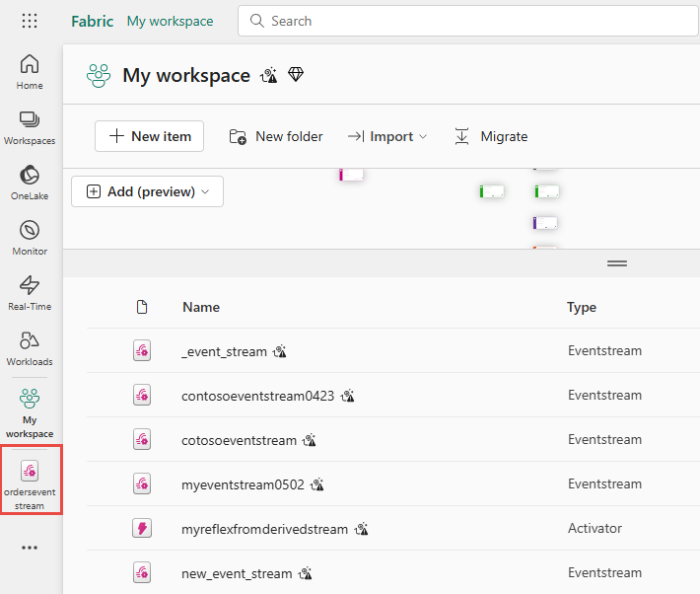
Task: Open contosoeventstream0423
Action: [x=257, y=396]
